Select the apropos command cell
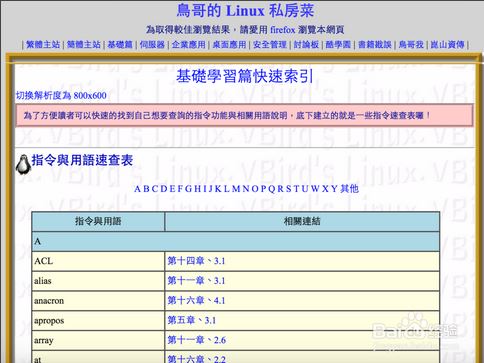This screenshot has width=484, height=363. [x=98, y=321]
